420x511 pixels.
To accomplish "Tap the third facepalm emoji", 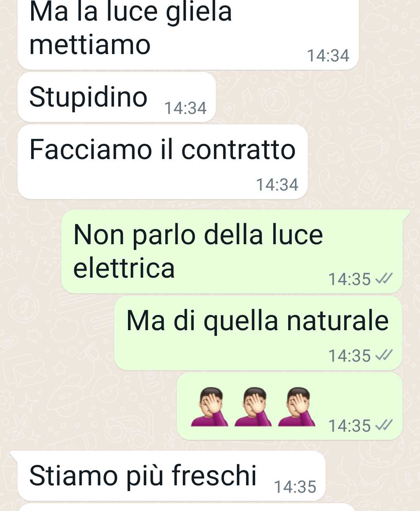I will coord(296,407).
